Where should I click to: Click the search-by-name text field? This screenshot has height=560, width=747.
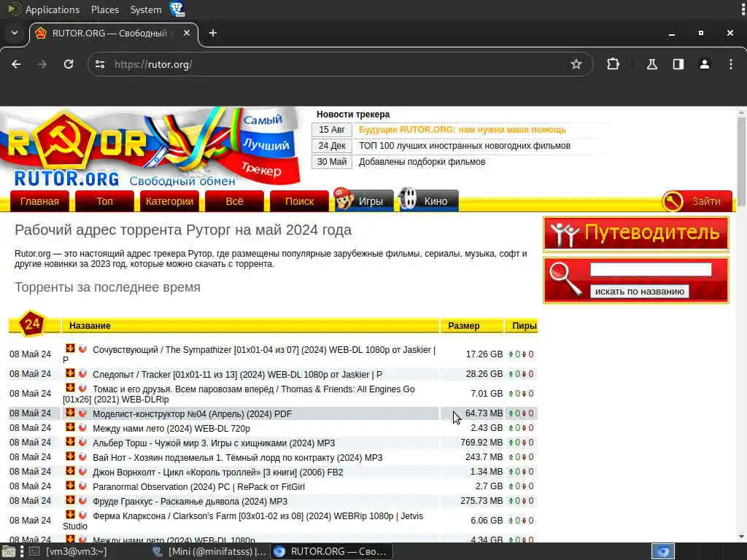click(651, 270)
